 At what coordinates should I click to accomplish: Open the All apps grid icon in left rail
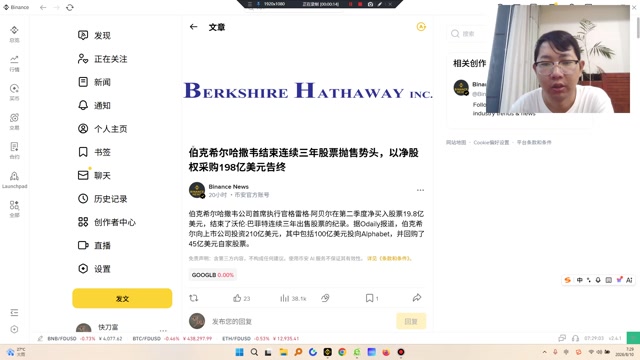point(14,205)
